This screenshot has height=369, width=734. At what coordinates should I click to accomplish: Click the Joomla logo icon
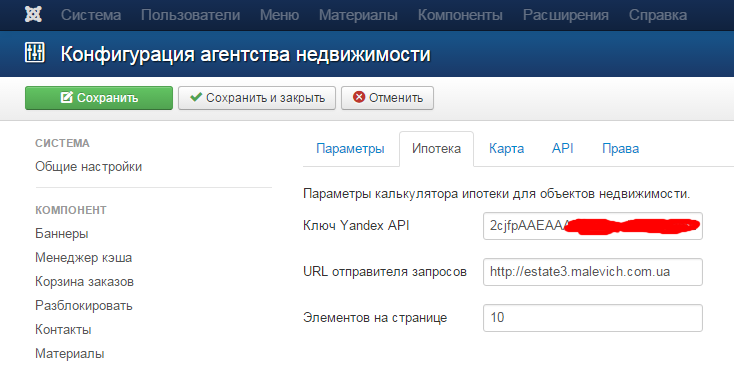(x=34, y=15)
